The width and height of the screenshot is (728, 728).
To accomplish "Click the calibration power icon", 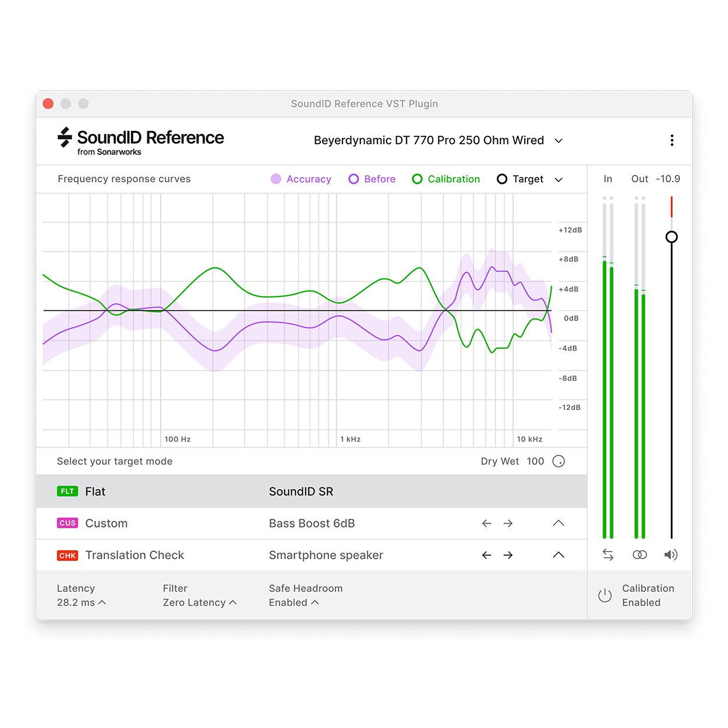I will (605, 595).
